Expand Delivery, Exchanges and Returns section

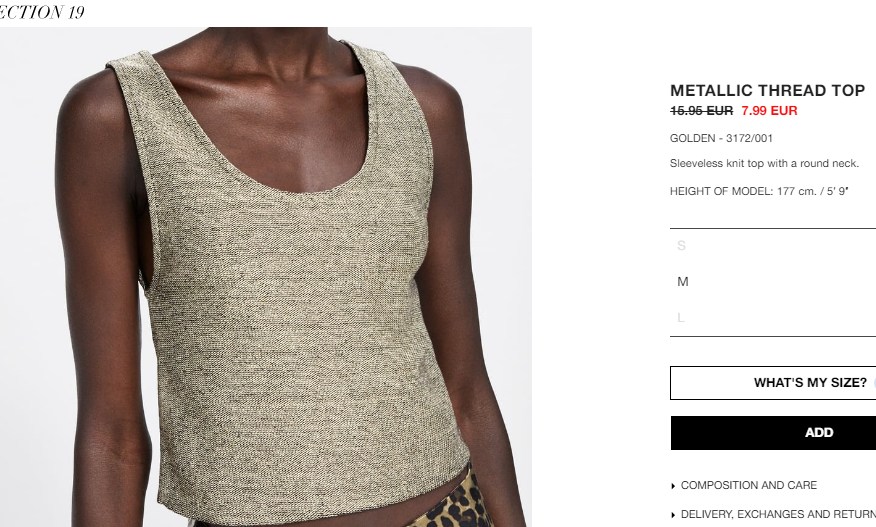pyautogui.click(x=778, y=514)
